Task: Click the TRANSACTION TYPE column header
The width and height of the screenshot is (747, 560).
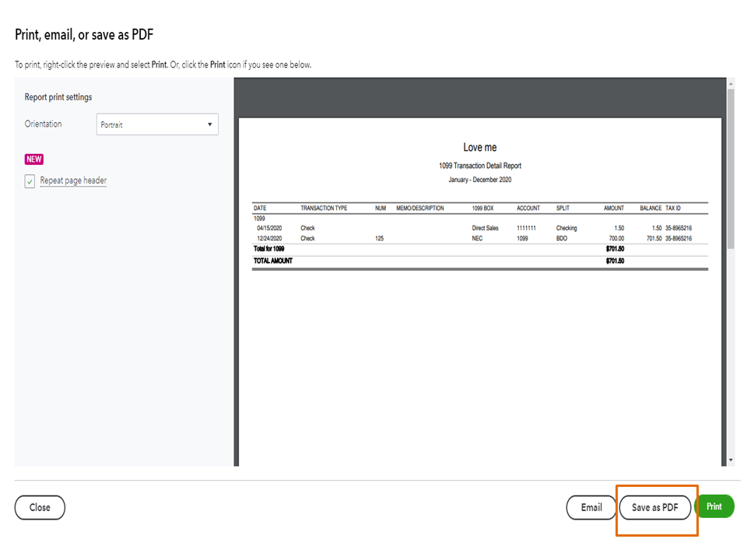Action: [324, 208]
